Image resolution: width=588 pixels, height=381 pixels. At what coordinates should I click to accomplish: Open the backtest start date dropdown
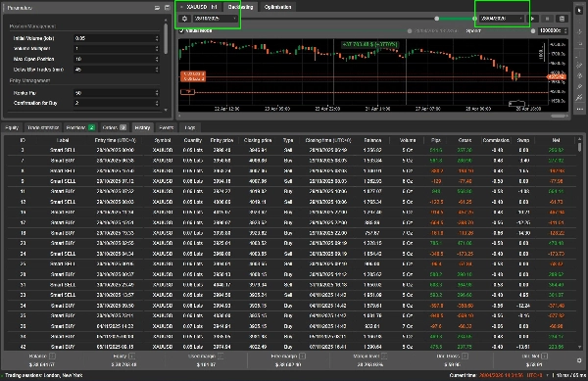coord(216,19)
